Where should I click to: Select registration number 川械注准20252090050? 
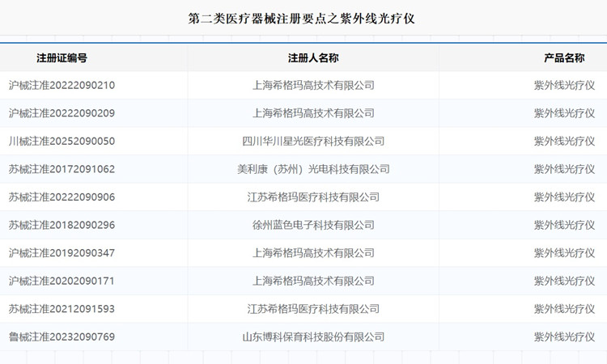pyautogui.click(x=62, y=142)
